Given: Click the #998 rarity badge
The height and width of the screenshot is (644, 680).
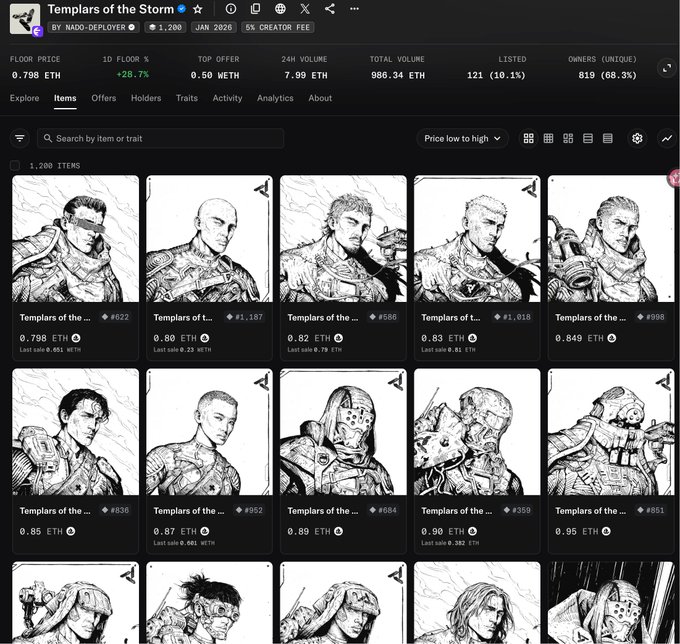Looking at the screenshot, I should (651, 317).
